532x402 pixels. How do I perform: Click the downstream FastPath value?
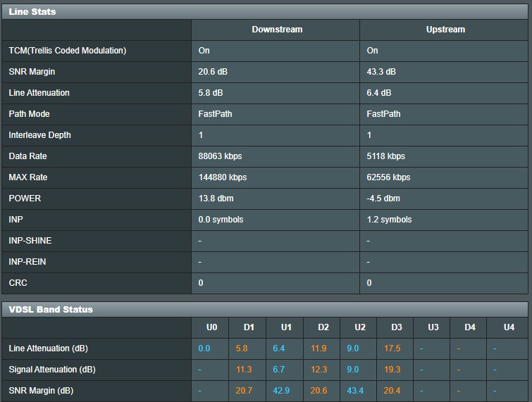tap(215, 114)
